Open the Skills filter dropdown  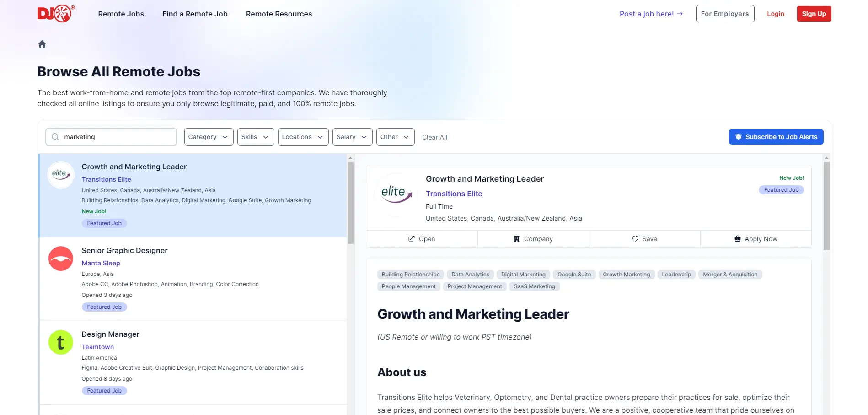[256, 137]
